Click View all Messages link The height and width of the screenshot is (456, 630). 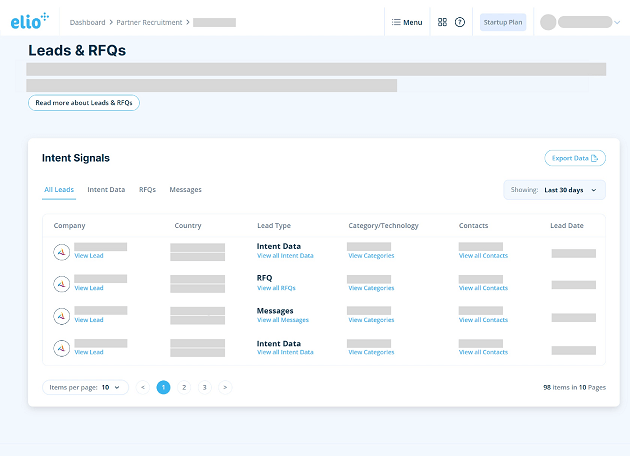click(x=283, y=320)
